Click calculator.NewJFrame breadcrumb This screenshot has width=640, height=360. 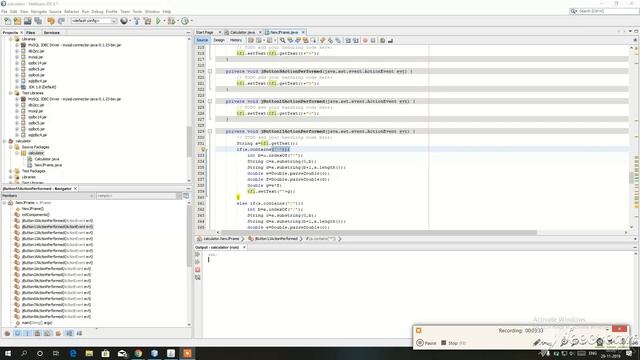click(221, 239)
